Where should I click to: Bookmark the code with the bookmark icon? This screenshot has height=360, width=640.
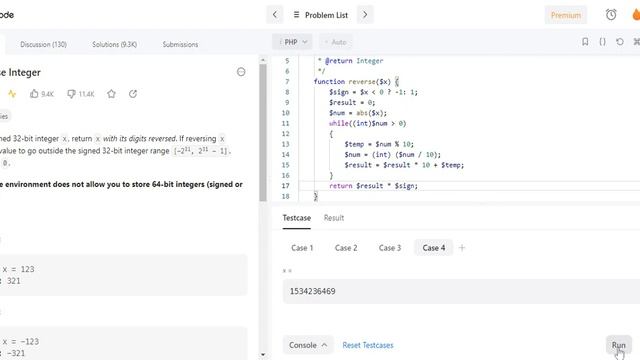click(x=585, y=42)
